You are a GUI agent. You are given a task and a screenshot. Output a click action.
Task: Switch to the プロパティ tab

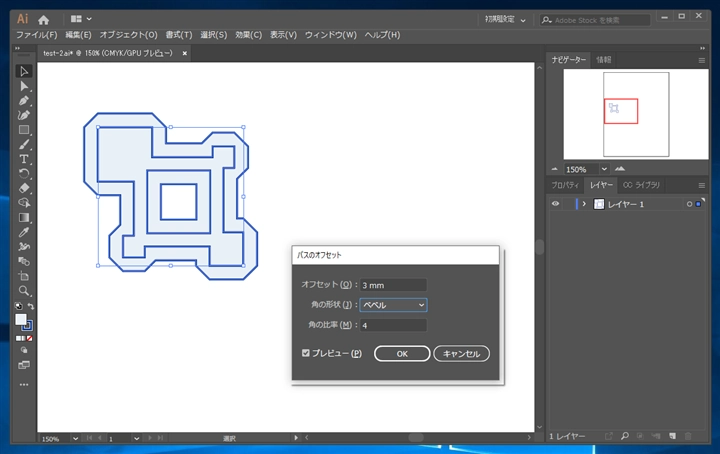[x=565, y=185]
